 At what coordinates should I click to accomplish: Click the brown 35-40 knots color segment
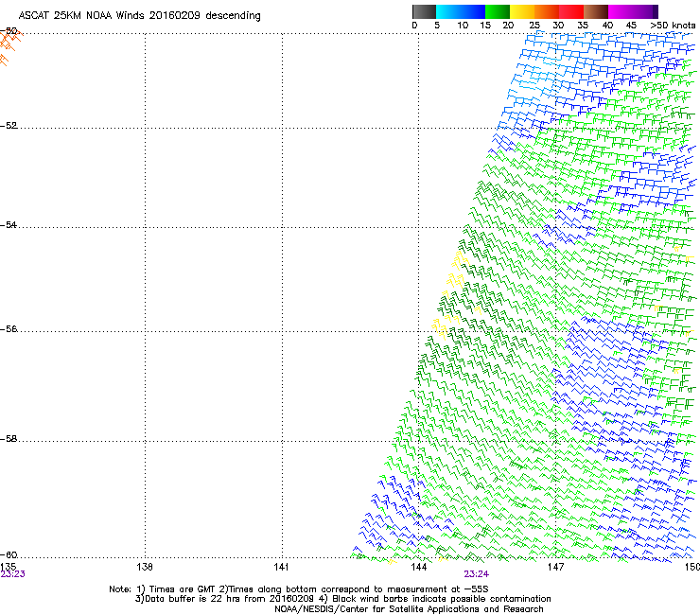click(x=596, y=11)
